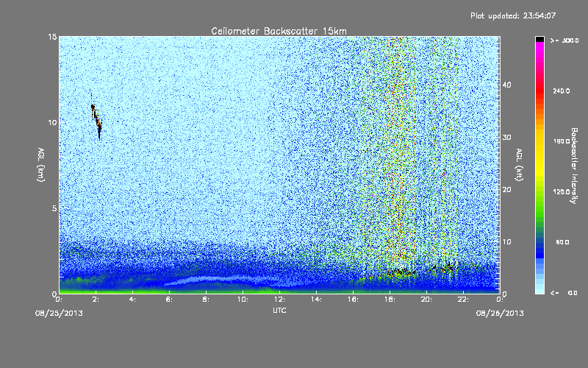
Task: Click the '6:' hour tick on the UTC axis
Action: (x=169, y=300)
